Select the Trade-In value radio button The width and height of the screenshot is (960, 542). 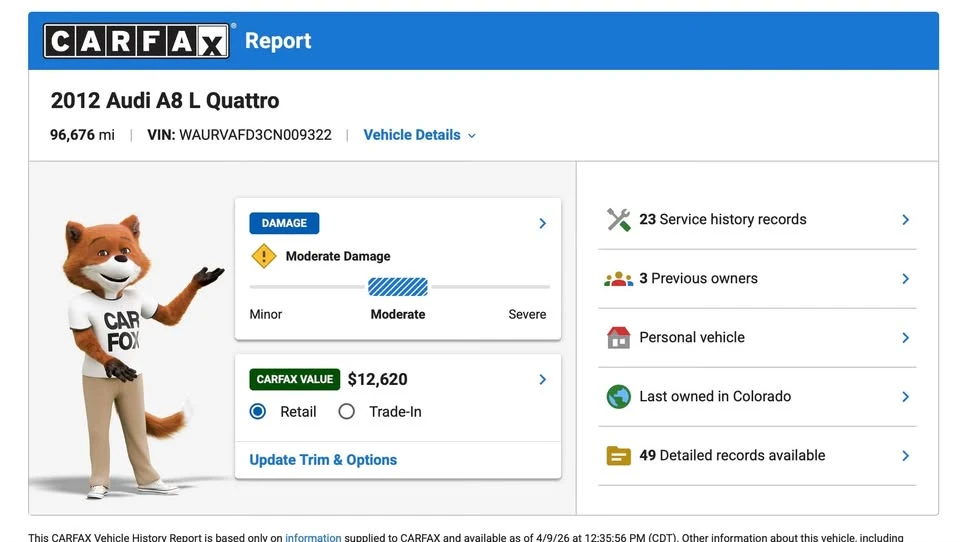[x=347, y=412]
